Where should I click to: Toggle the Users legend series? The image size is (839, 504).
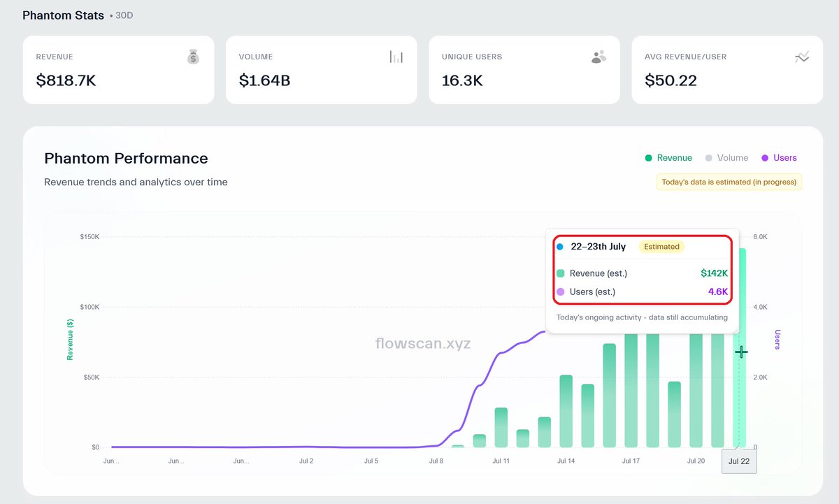[x=778, y=158]
